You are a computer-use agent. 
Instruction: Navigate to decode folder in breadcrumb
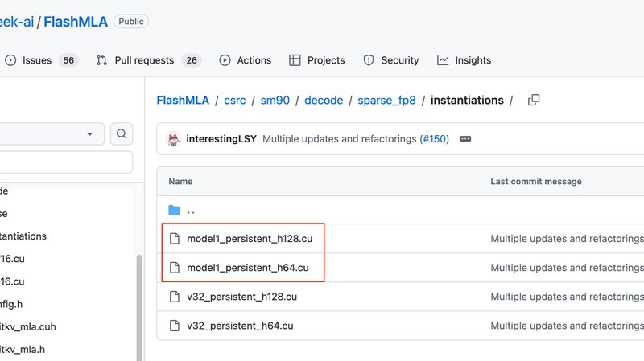(324, 100)
